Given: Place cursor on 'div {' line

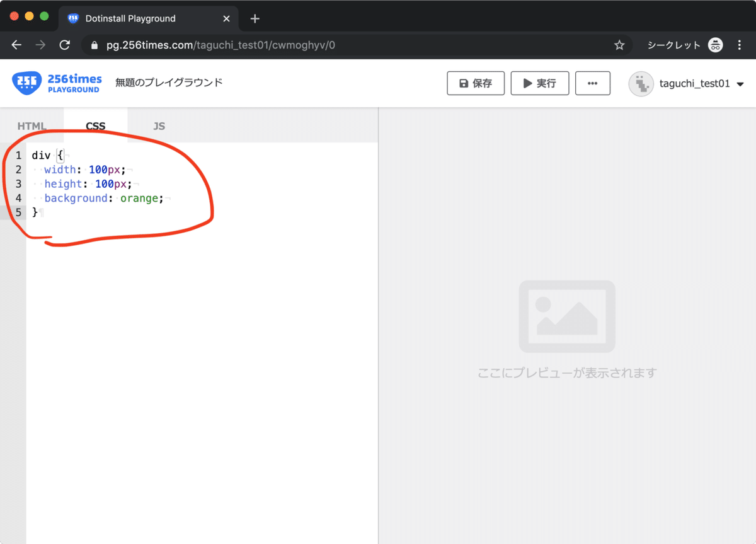Looking at the screenshot, I should tap(47, 155).
